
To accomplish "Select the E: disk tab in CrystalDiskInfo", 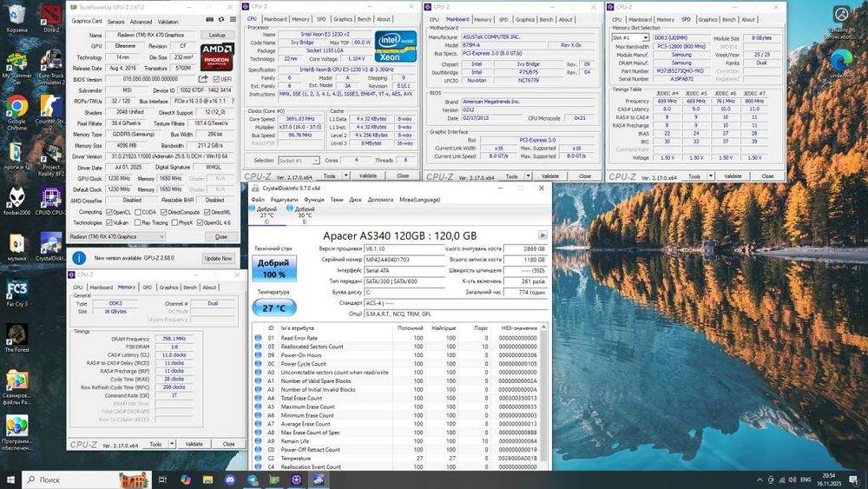I will 305,215.
